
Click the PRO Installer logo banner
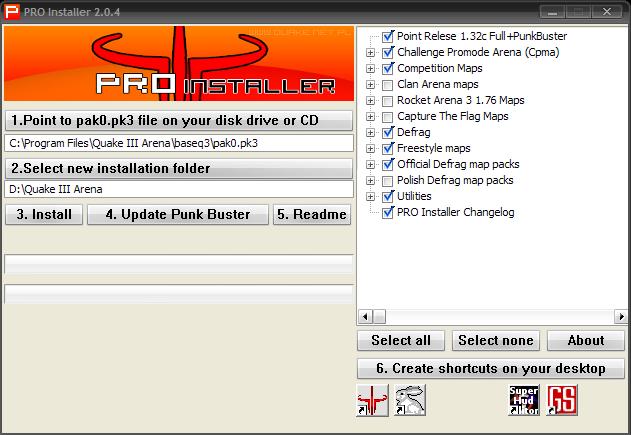click(178, 63)
